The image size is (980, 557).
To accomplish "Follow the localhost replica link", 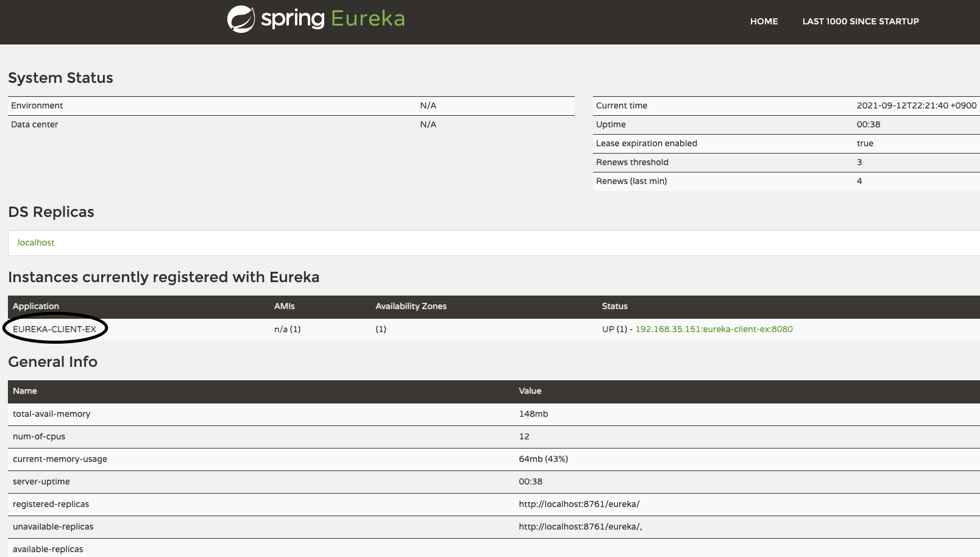I will tap(36, 243).
